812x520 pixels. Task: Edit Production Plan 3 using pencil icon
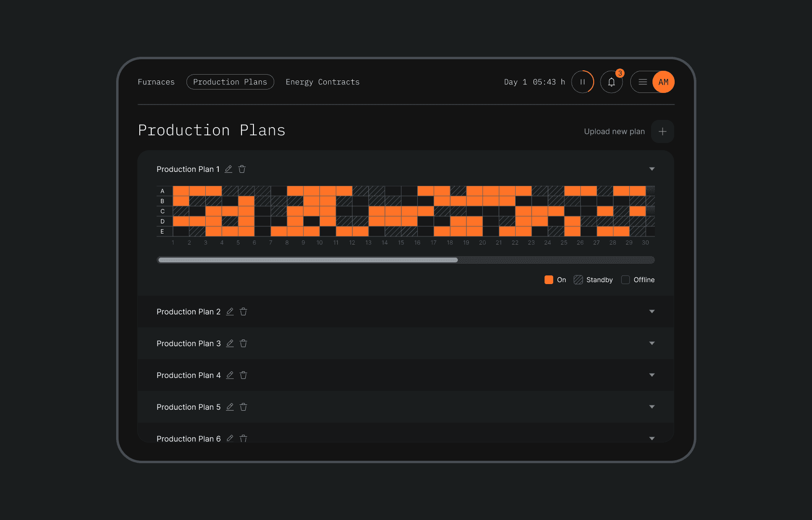[x=230, y=343]
